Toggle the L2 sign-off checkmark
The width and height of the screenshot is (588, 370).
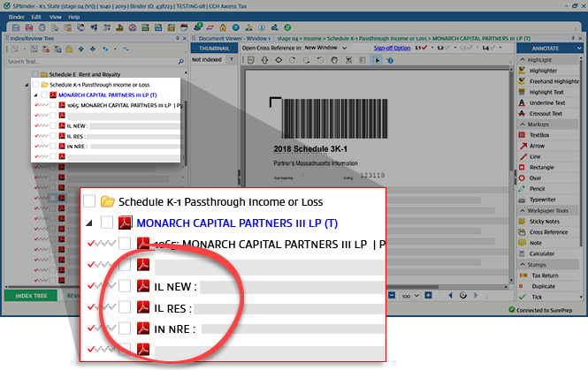point(447,48)
